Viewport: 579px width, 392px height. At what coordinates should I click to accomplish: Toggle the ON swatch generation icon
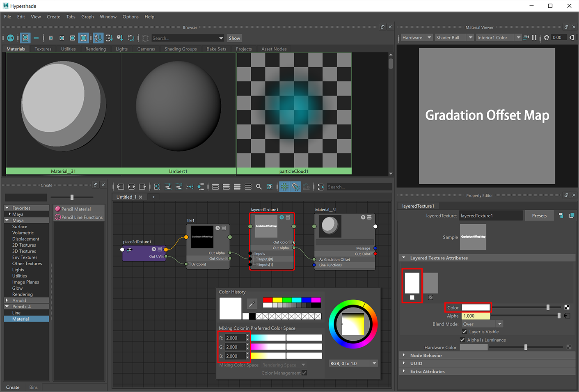tap(10, 38)
